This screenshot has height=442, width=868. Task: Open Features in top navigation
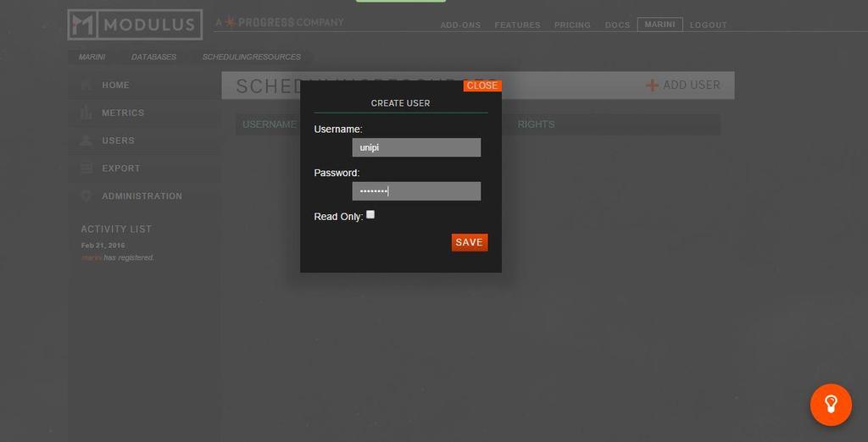(x=517, y=25)
